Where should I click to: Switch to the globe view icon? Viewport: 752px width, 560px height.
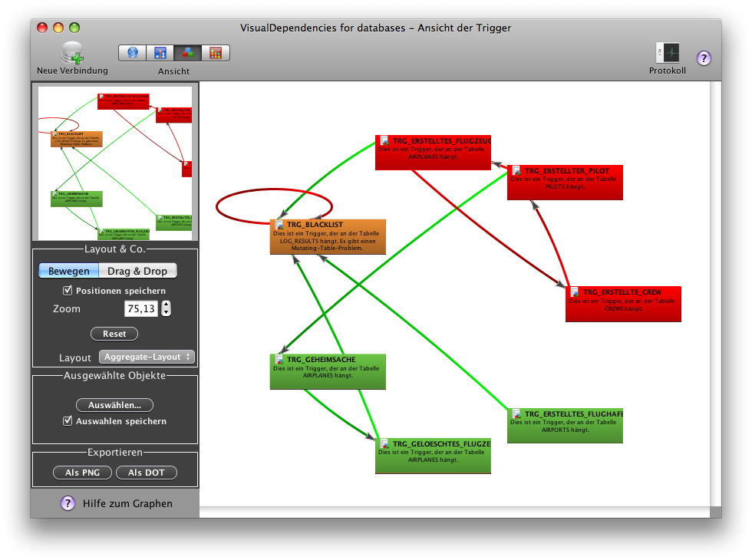click(x=132, y=53)
